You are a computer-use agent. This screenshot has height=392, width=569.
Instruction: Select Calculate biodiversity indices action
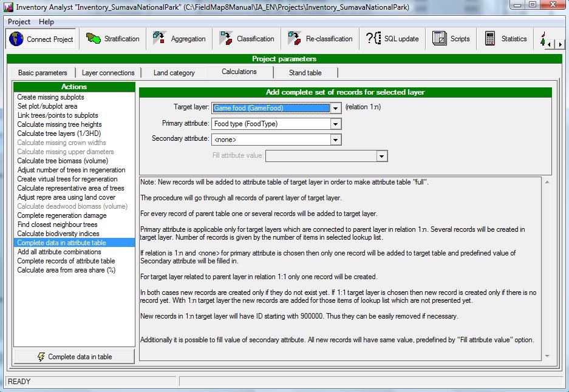[58, 234]
